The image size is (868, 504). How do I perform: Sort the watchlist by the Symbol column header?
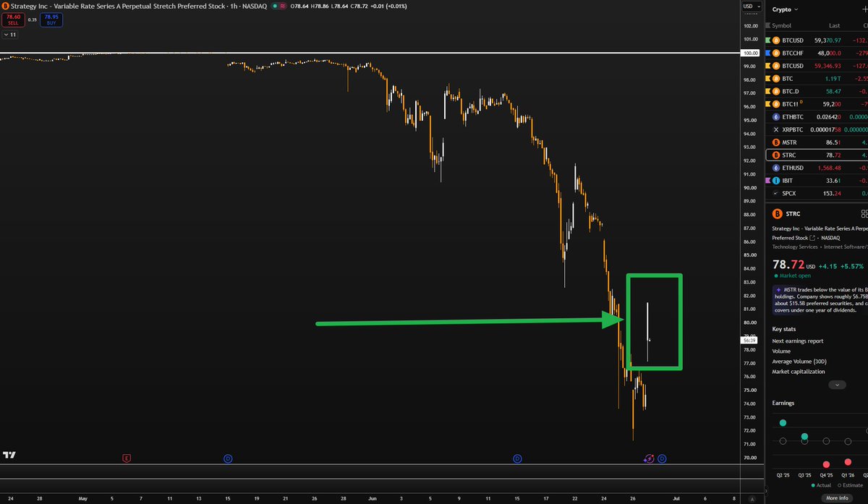[782, 25]
